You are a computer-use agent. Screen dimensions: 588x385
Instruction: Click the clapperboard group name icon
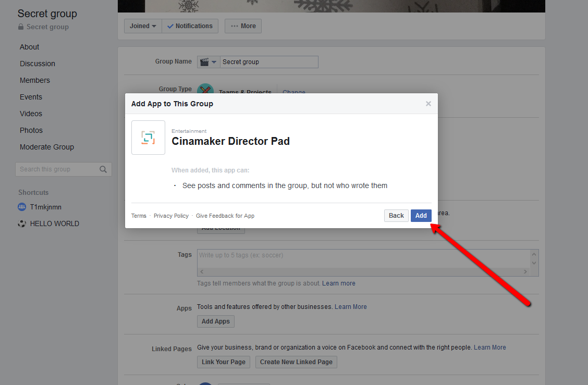204,62
